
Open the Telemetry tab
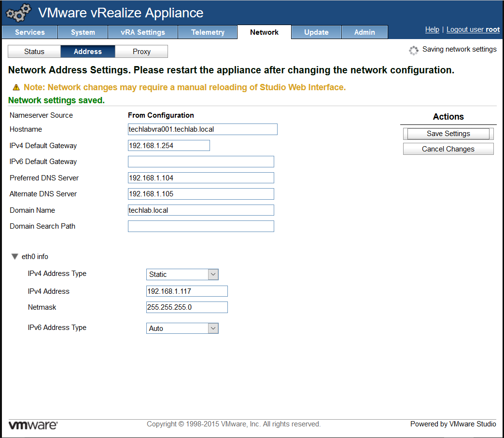click(x=208, y=32)
